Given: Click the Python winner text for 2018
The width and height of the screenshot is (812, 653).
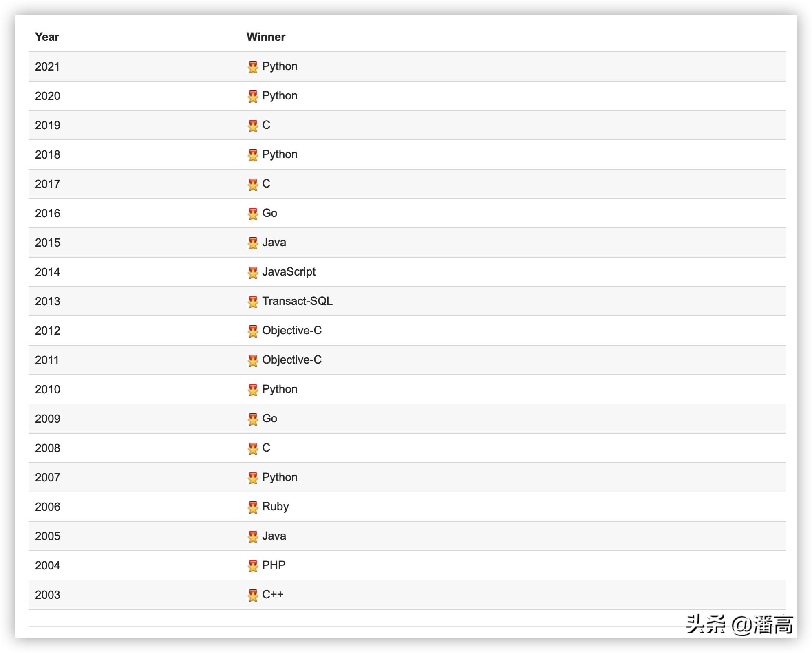Looking at the screenshot, I should 280,154.
